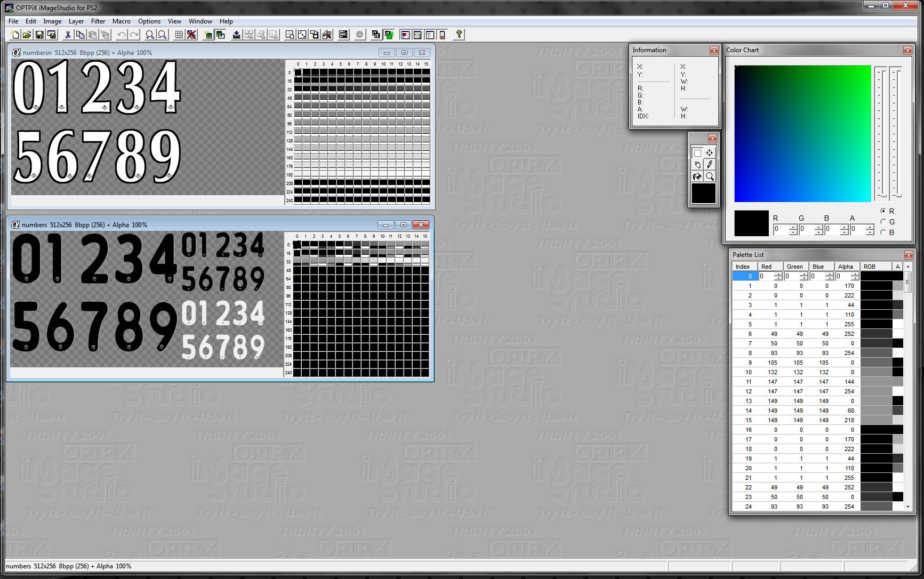
Task: Open the Help menu
Action: 226,21
